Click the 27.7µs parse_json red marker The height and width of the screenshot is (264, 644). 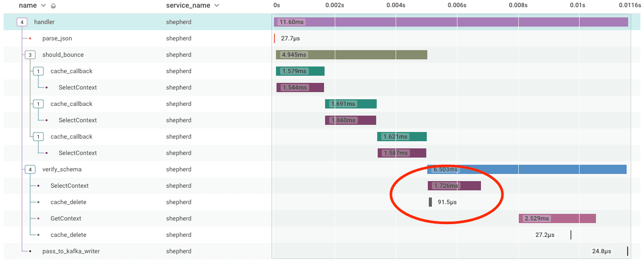274,38
